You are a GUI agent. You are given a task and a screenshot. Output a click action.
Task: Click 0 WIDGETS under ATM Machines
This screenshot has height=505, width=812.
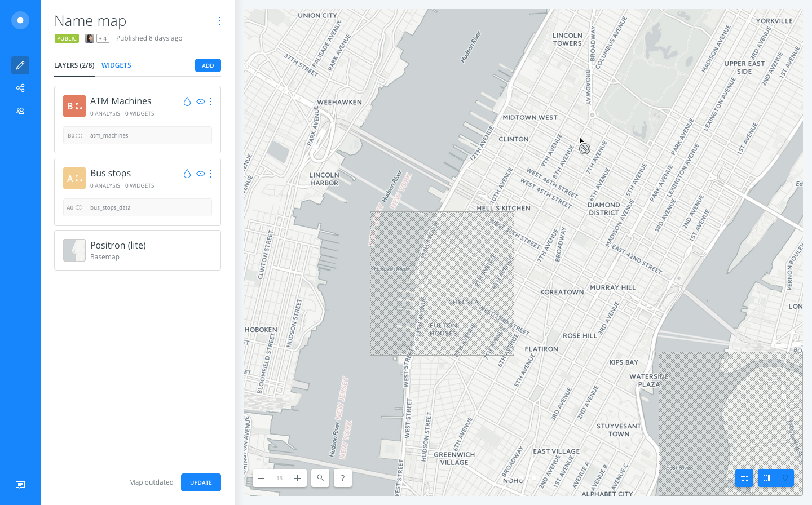pyautogui.click(x=139, y=114)
